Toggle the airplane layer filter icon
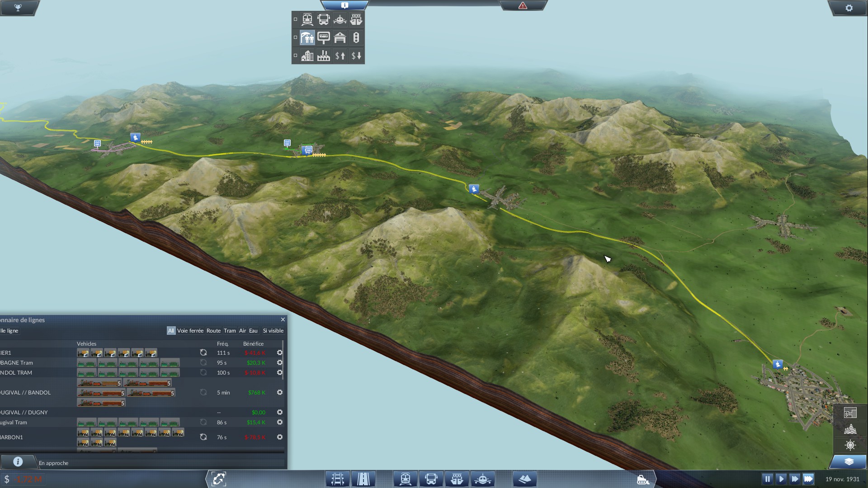Screen dimensions: 868x488 (x=340, y=19)
